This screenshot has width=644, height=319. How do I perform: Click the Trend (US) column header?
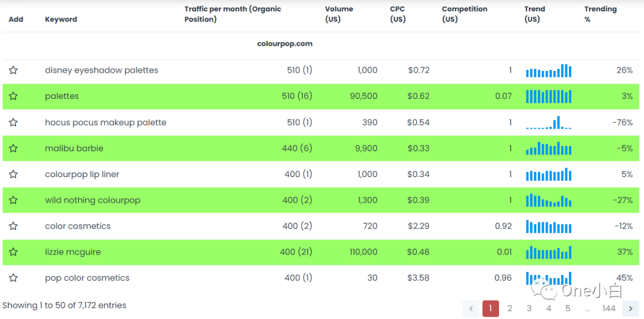click(535, 14)
